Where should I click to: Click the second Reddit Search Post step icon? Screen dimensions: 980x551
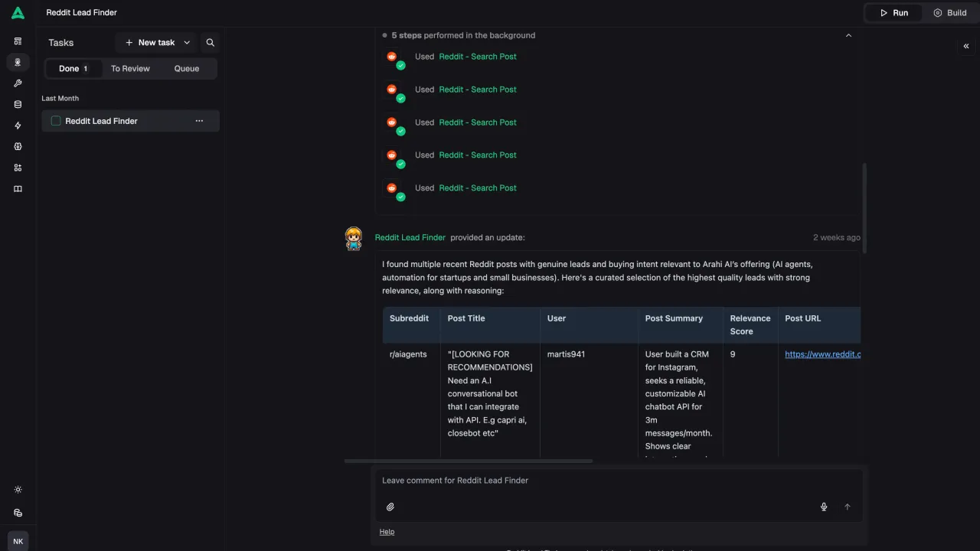394,91
